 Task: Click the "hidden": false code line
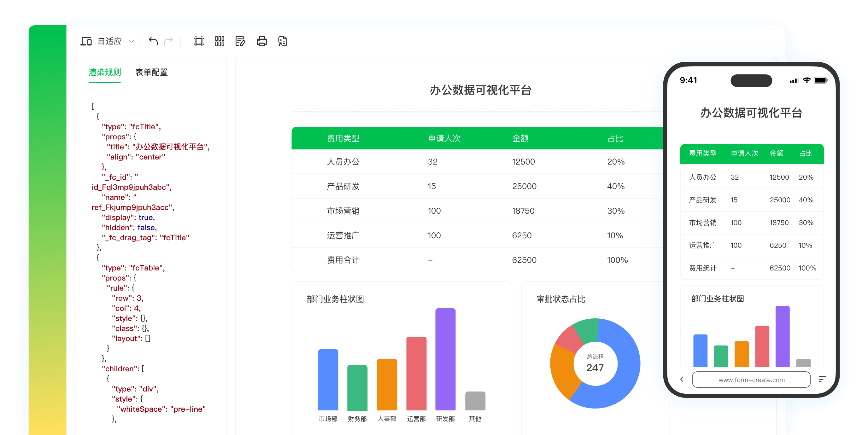click(129, 227)
